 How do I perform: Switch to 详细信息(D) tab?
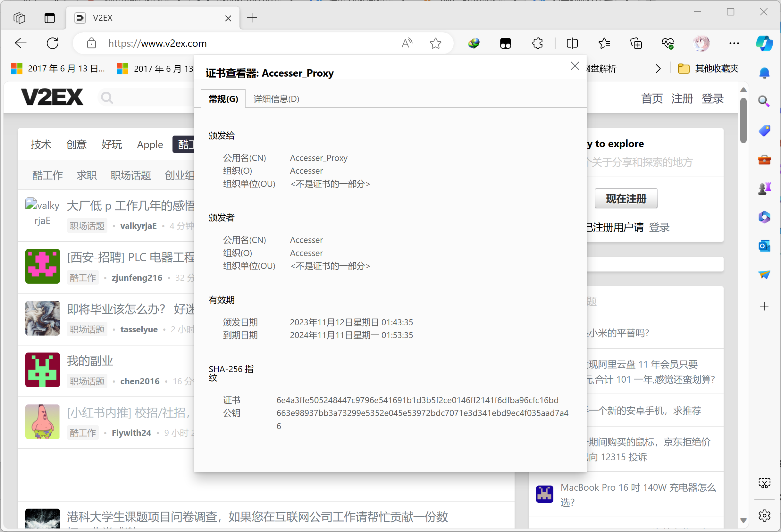click(276, 99)
